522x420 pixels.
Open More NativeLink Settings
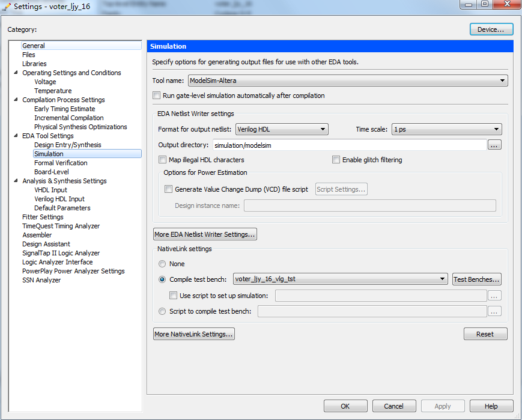tap(194, 333)
